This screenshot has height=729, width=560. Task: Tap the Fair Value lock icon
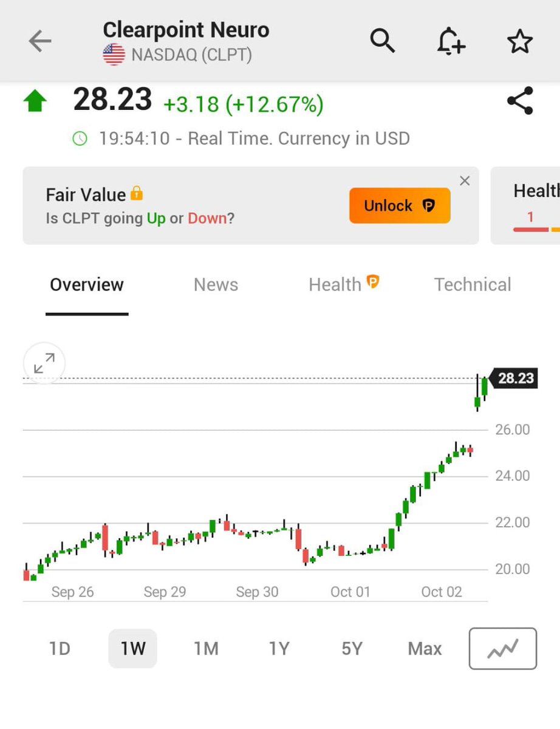click(x=137, y=194)
